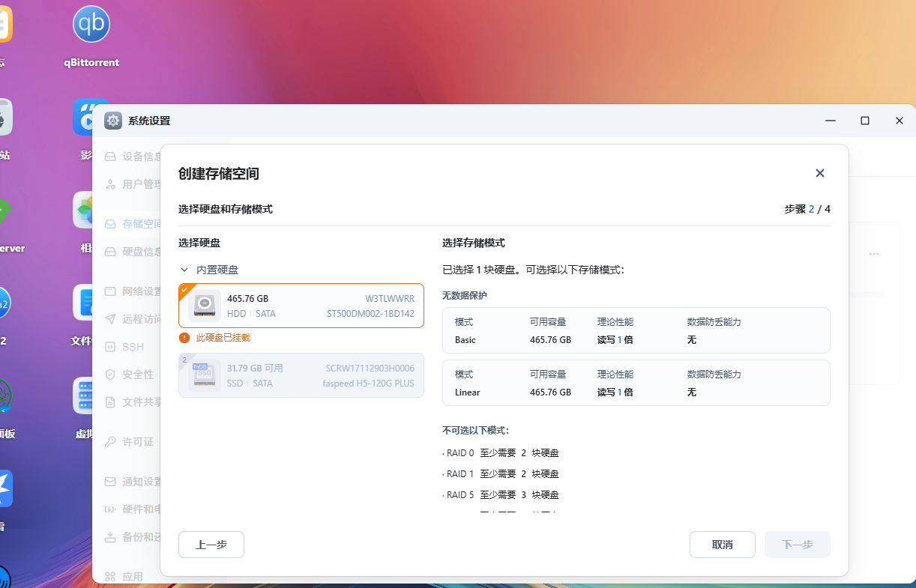Screen dimensions: 916x588
Task: Select the 31.79 GB SSD disk
Action: pyautogui.click(x=301, y=375)
